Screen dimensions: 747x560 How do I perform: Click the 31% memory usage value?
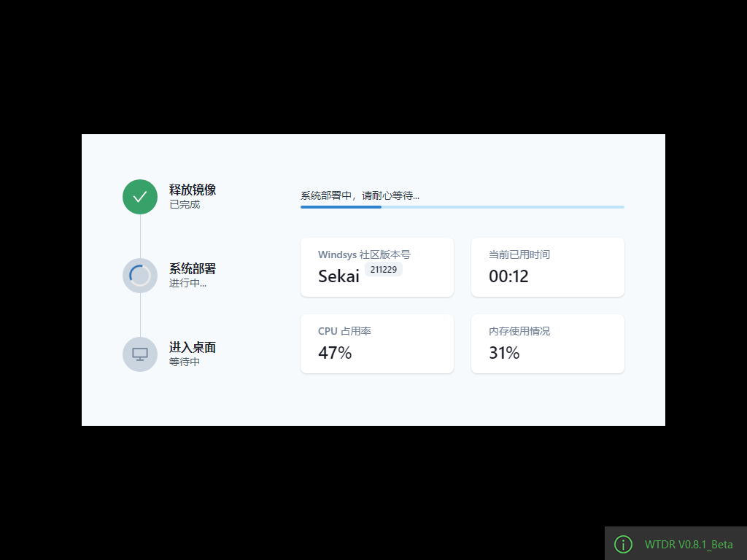[504, 353]
